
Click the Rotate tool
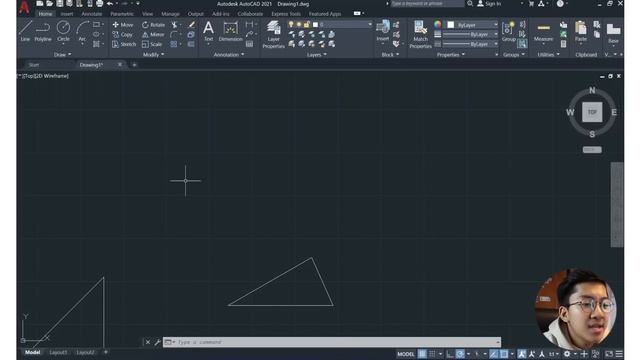tap(153, 25)
